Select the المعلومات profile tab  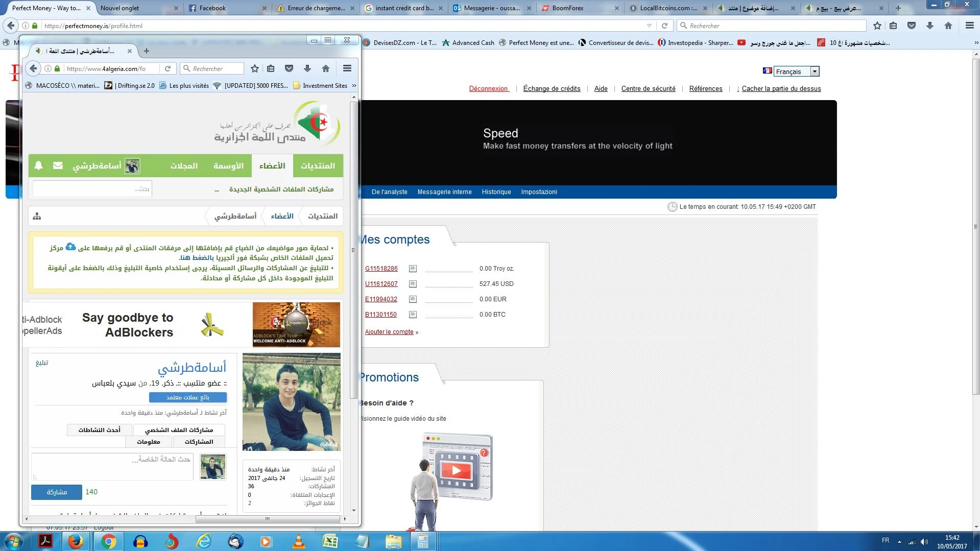(x=149, y=442)
